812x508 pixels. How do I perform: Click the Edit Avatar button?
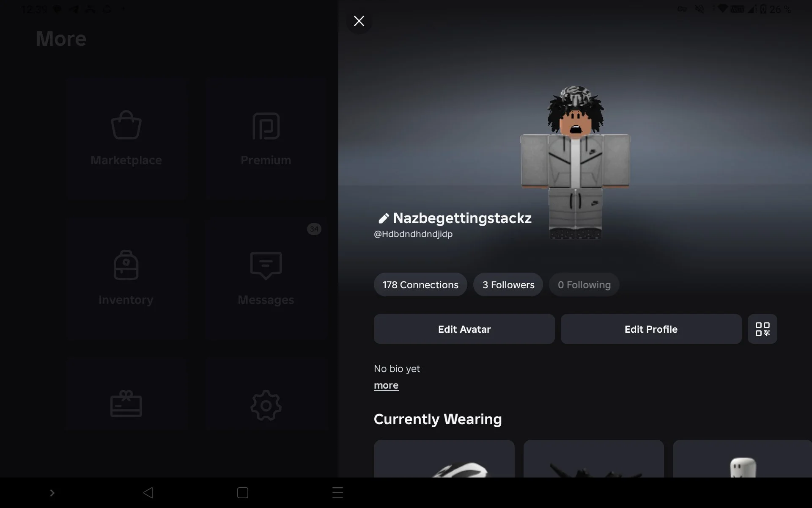[x=464, y=329]
